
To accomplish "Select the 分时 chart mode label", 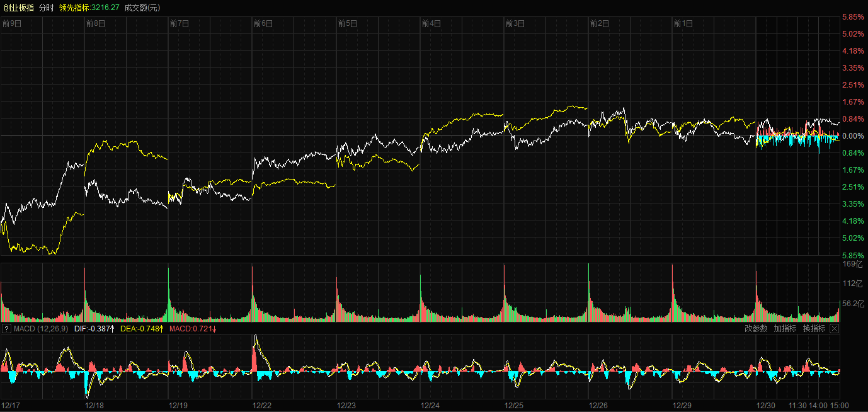I will [x=46, y=8].
